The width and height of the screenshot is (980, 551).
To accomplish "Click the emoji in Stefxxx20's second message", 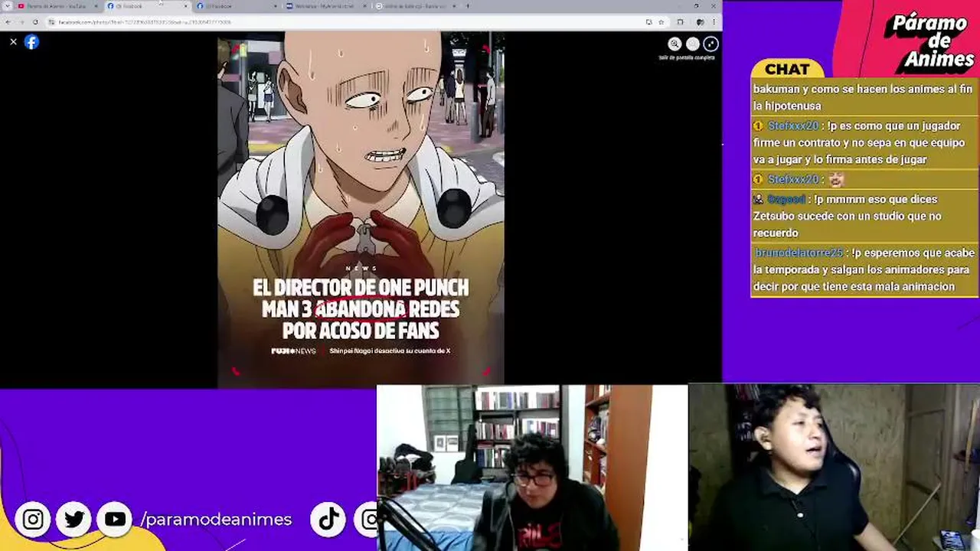I will (x=836, y=179).
